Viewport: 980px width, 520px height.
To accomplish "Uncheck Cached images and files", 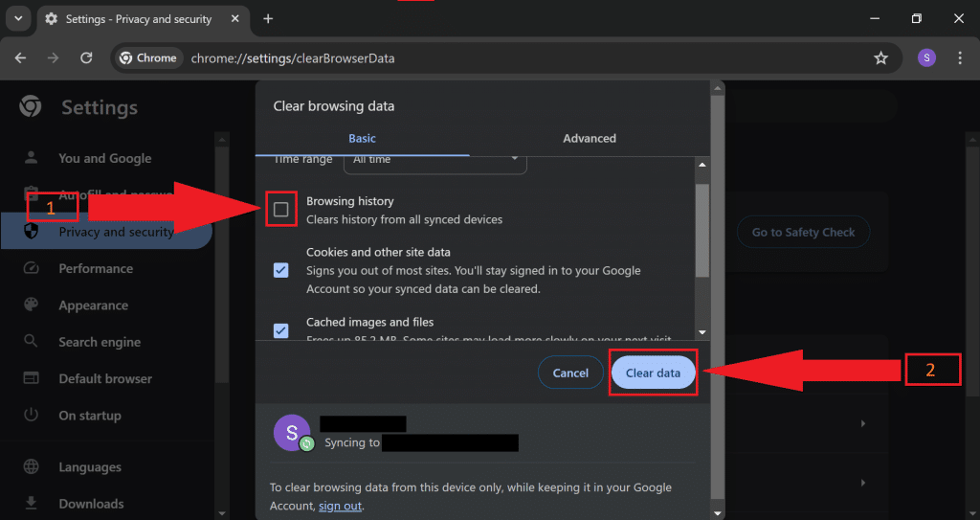I will tap(281, 331).
